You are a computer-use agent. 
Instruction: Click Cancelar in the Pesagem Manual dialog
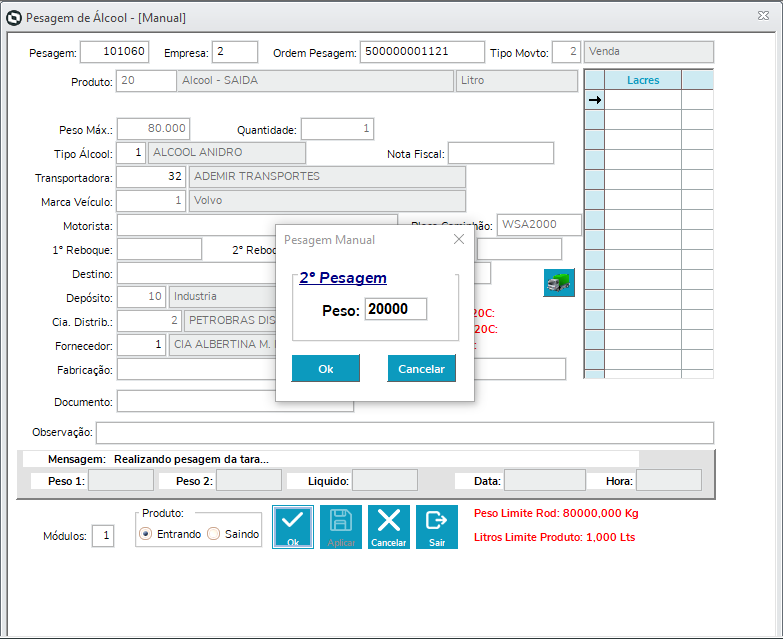[421, 368]
